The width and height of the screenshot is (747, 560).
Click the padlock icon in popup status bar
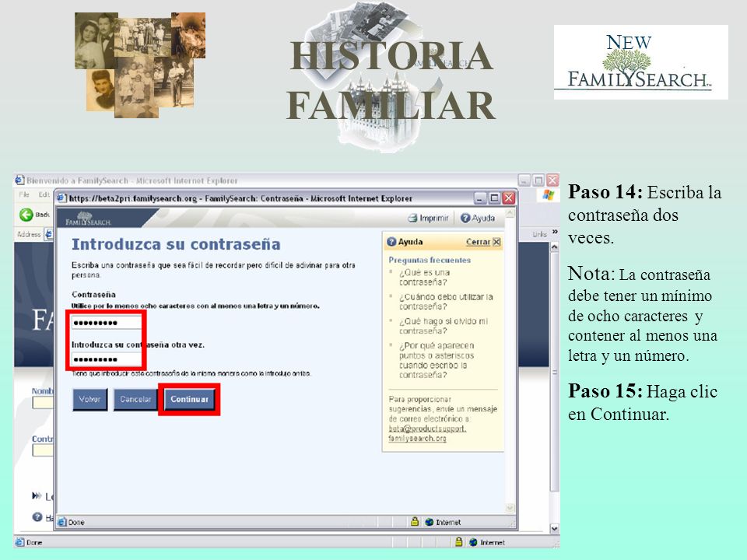pos(415,521)
